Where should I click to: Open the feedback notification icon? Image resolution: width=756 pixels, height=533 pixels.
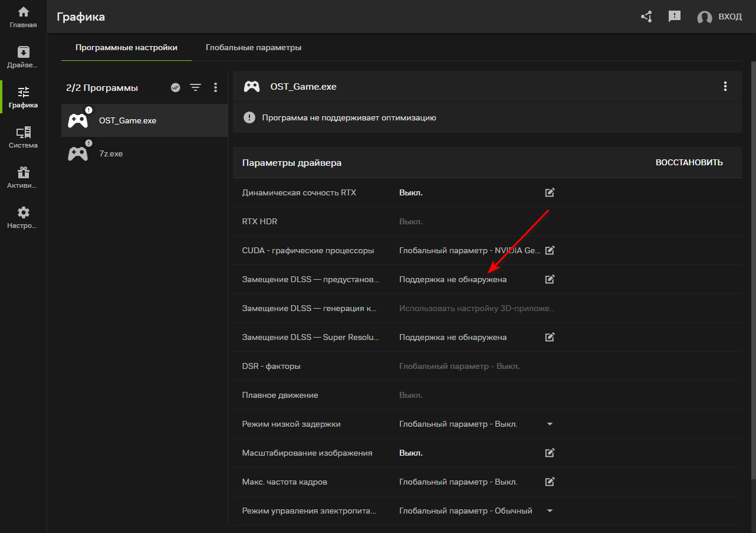[675, 17]
